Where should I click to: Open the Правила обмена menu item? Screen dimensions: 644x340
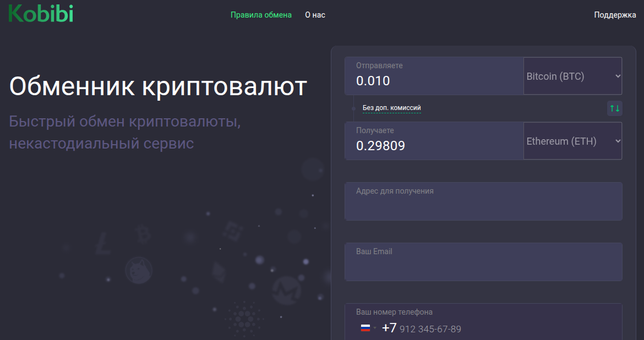(261, 15)
